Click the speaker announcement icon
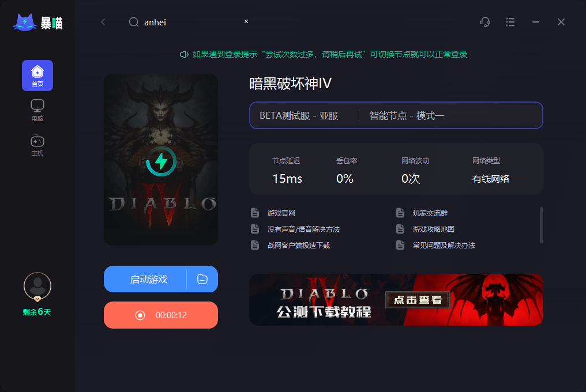Image resolution: width=586 pixels, height=392 pixels. click(x=184, y=55)
